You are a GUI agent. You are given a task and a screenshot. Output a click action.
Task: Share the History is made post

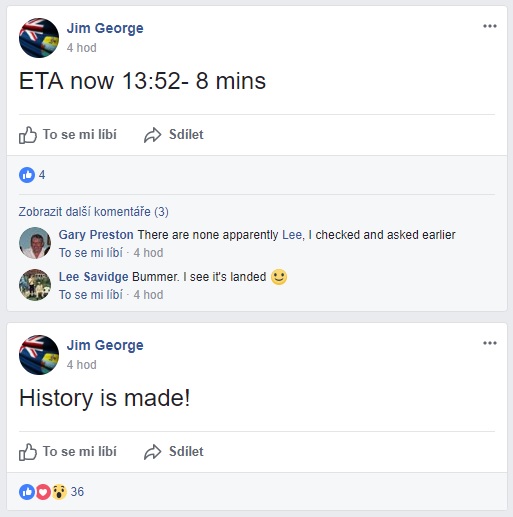click(x=174, y=452)
